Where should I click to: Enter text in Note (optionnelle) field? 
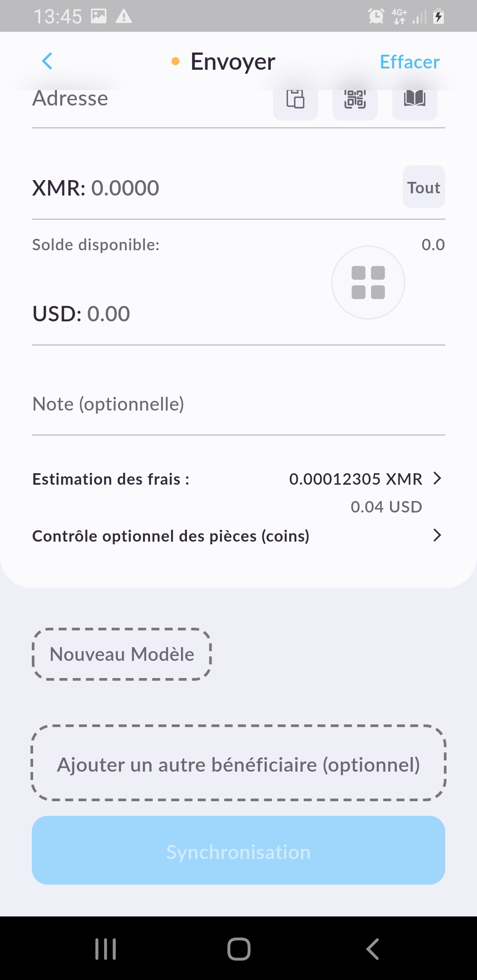click(x=238, y=404)
